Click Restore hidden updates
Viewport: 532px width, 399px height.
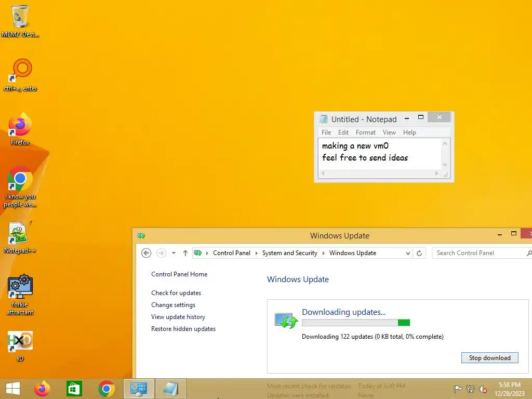click(x=183, y=329)
